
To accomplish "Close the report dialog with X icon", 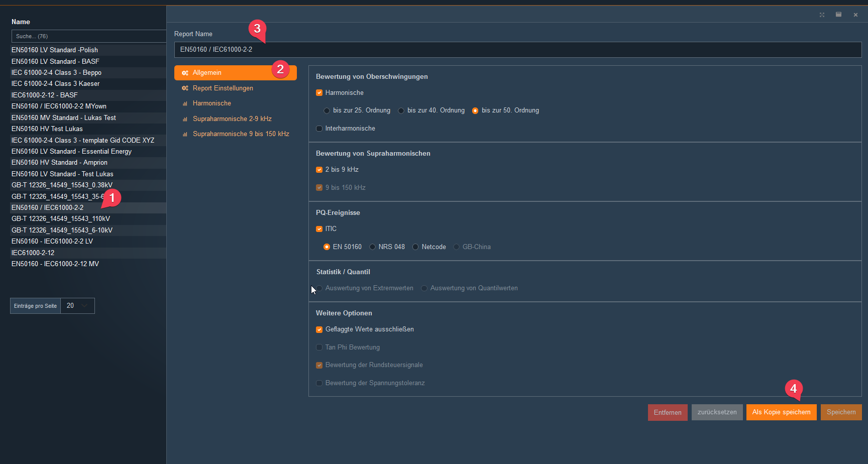I will tap(855, 15).
